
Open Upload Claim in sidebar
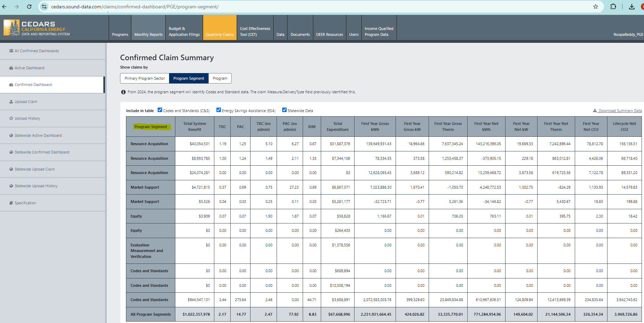pos(26,102)
